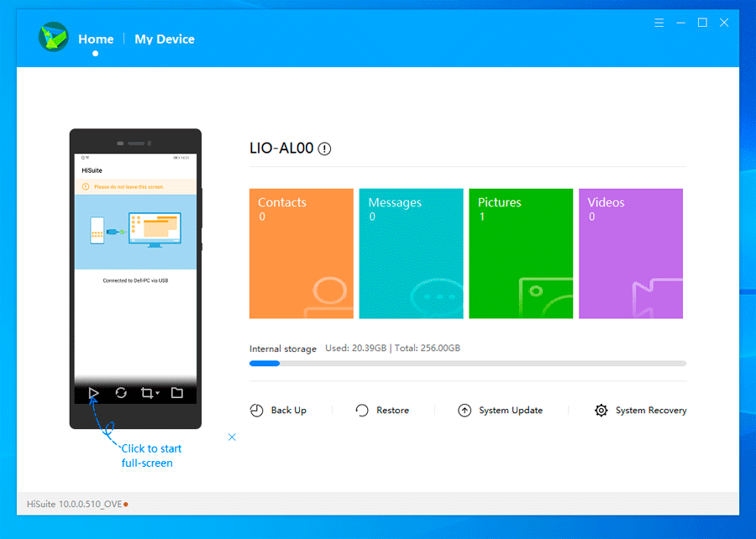
Task: Open the Messages tile
Action: [412, 254]
